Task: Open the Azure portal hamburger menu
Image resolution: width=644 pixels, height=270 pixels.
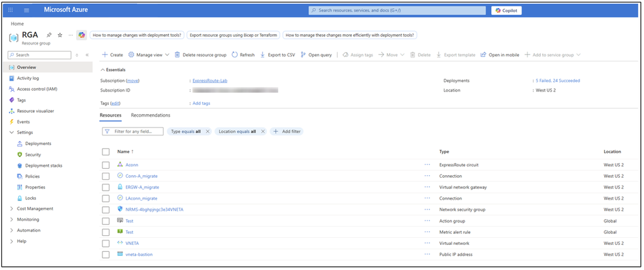Action: pos(26,10)
